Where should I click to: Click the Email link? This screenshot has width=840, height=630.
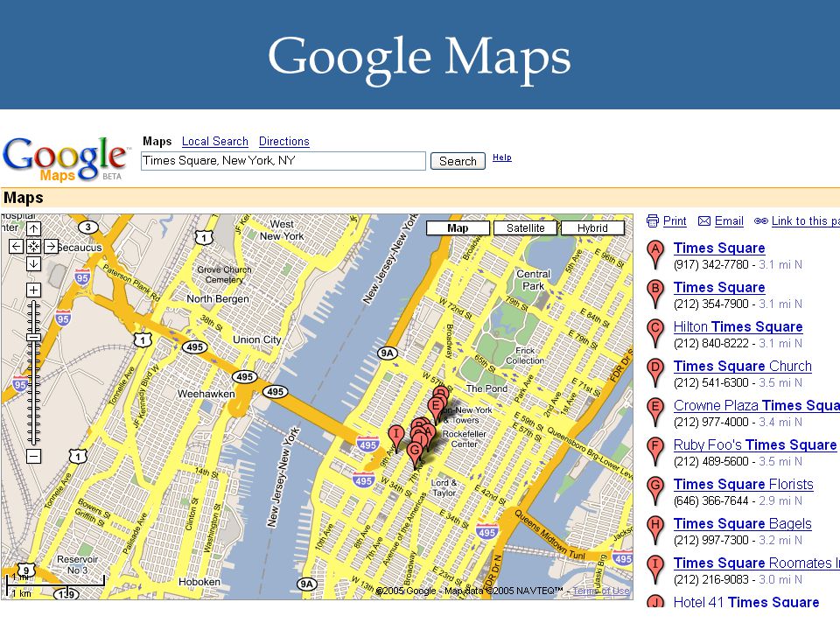[x=729, y=220]
